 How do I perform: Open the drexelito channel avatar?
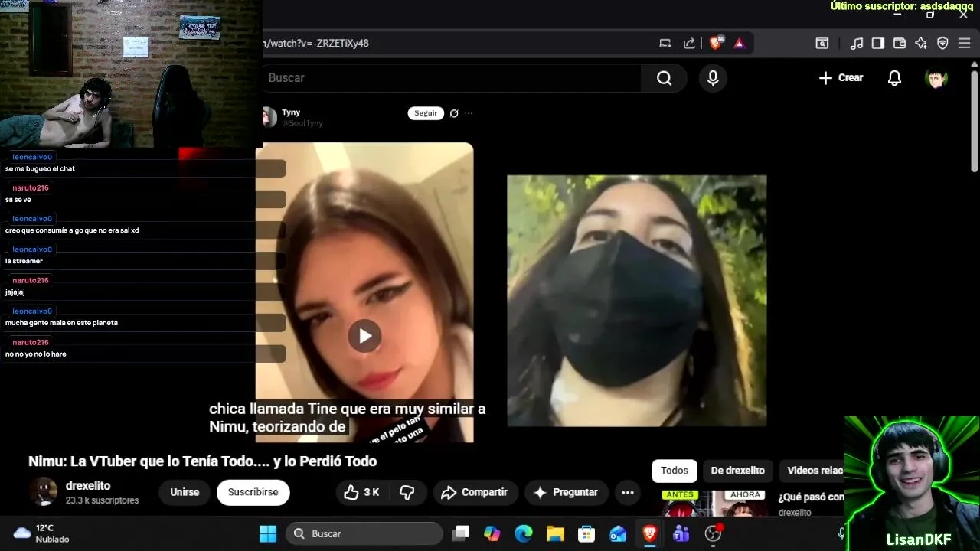[x=43, y=492]
